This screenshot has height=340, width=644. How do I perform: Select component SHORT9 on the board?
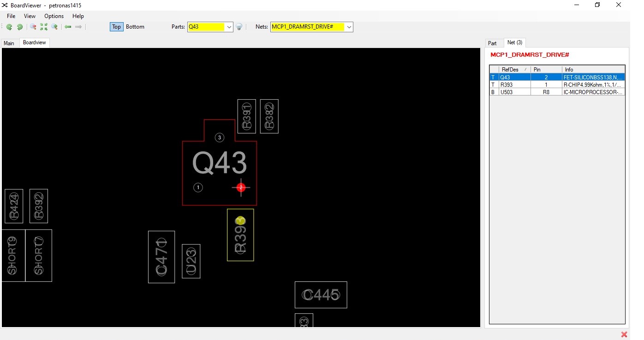point(12,256)
